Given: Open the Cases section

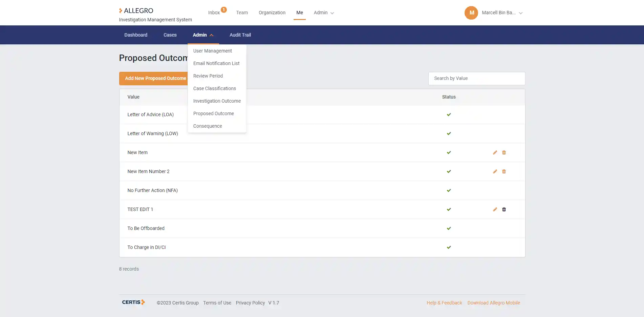Looking at the screenshot, I should (x=170, y=35).
